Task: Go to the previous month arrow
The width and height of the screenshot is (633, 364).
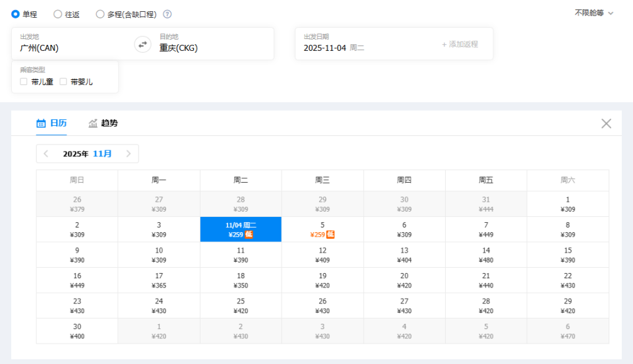Action: coord(46,154)
